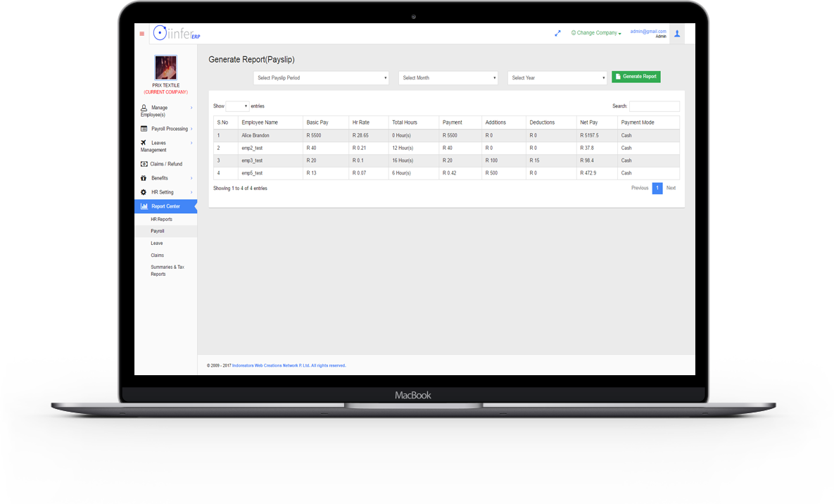This screenshot has height=504, width=834.
Task: Toggle fullscreen with the expand arrows icon
Action: click(557, 33)
